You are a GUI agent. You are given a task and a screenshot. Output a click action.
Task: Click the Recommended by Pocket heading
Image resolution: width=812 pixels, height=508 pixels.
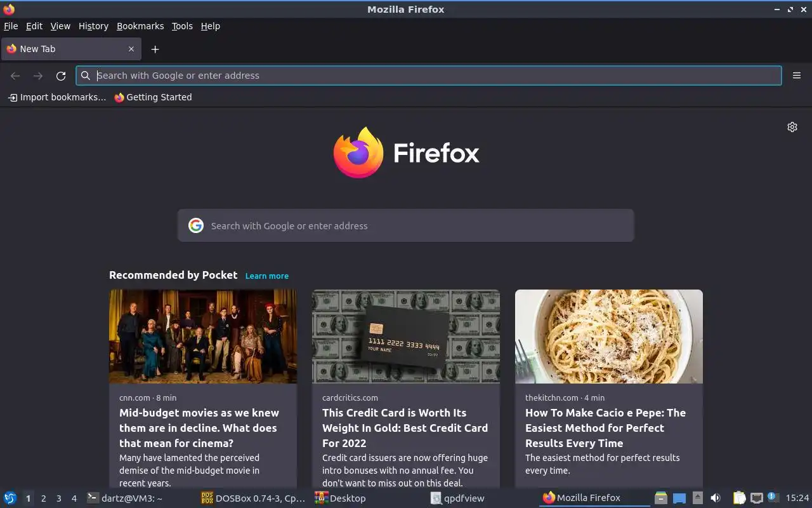[173, 275]
